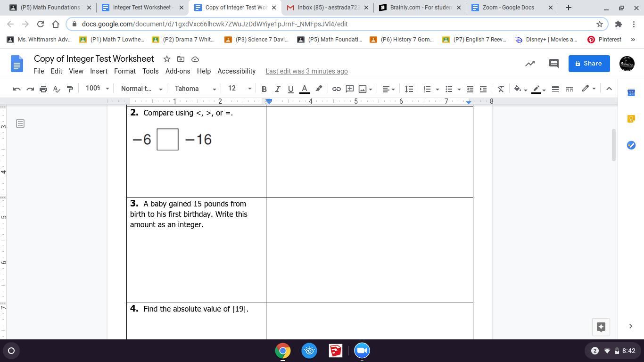Open the Explore tool
This screenshot has height=362, width=644.
601,327
